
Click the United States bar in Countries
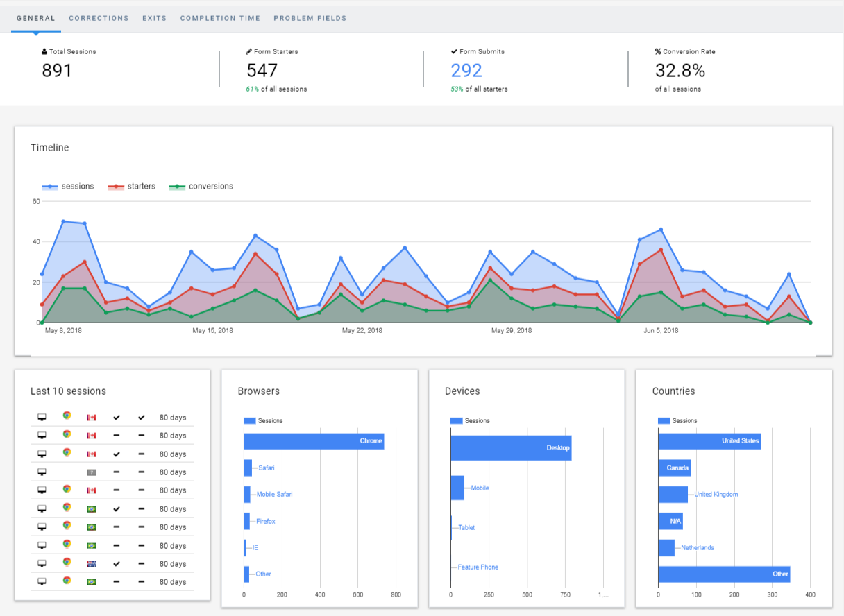(709, 441)
